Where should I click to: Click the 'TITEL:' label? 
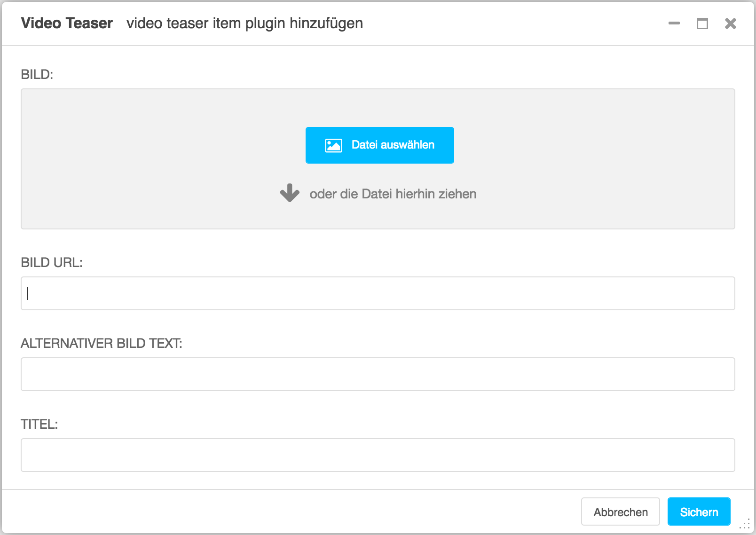39,424
